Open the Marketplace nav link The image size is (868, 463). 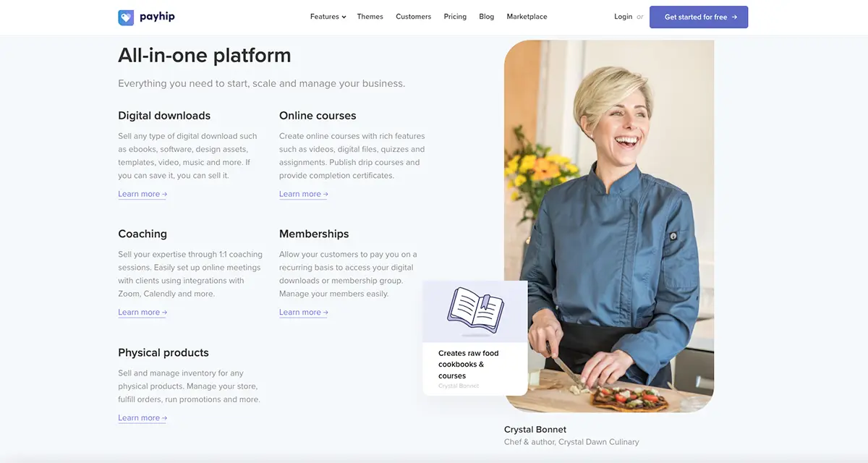click(x=527, y=17)
